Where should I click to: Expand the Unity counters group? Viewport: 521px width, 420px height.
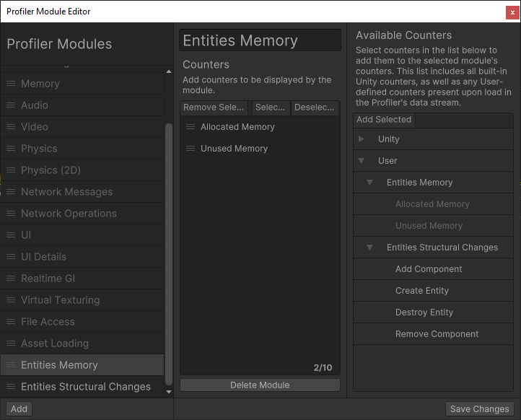click(362, 139)
